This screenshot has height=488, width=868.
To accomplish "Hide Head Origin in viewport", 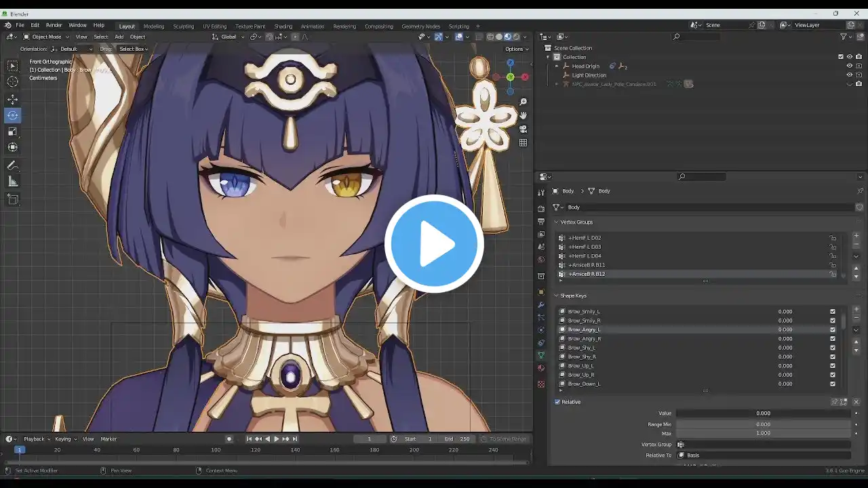I will (850, 66).
